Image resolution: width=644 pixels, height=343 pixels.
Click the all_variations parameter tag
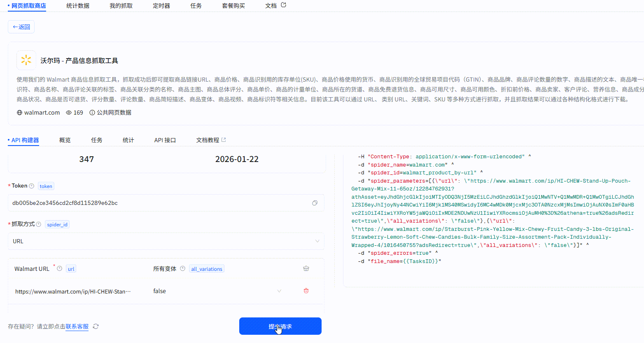207,269
